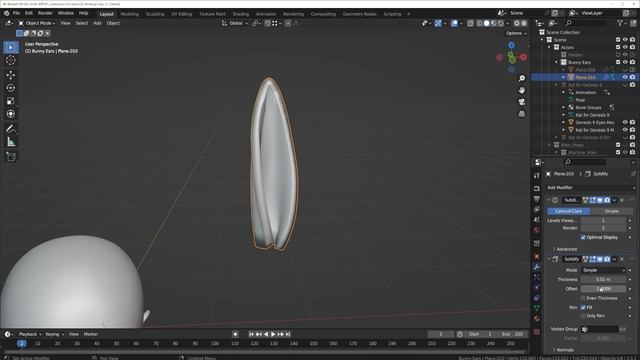Open the File menu
This screenshot has height=360, width=640.
pyautogui.click(x=16, y=13)
